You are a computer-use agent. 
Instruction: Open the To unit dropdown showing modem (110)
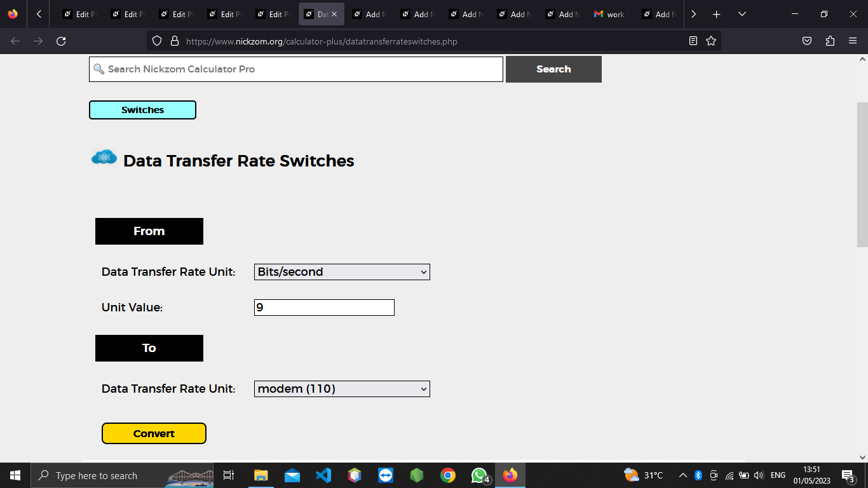coord(342,389)
